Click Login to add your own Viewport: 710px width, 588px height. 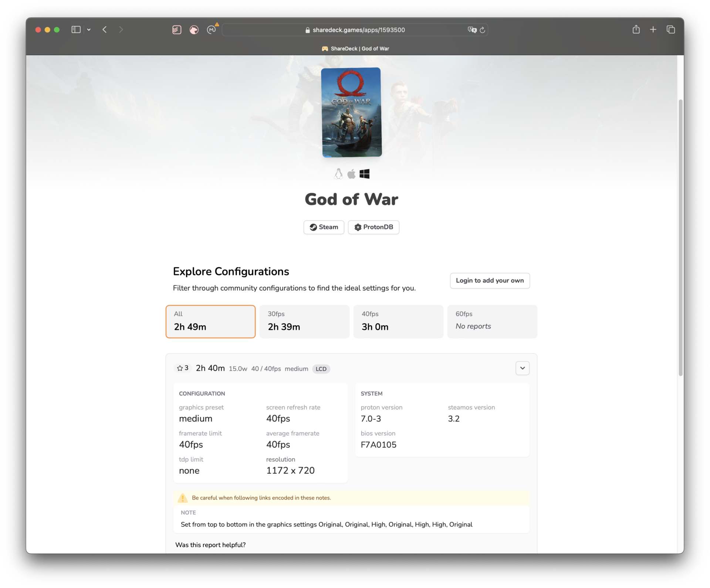pyautogui.click(x=490, y=281)
